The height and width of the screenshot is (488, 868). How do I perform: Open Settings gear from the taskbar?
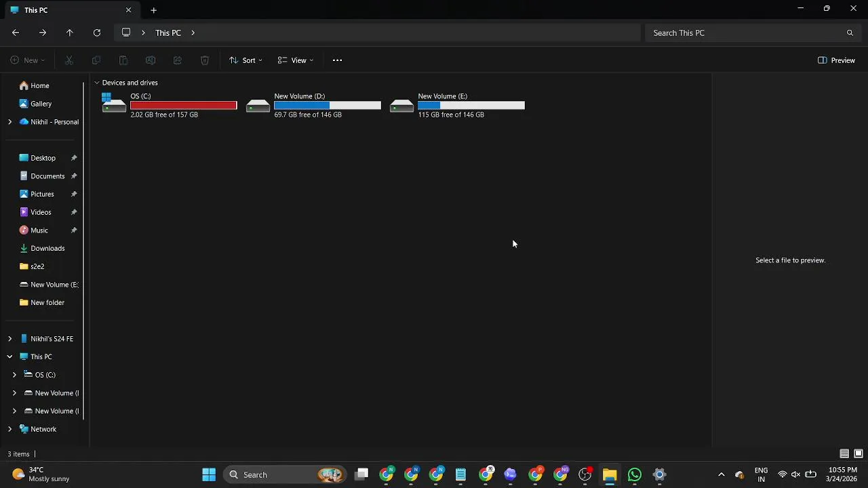pyautogui.click(x=659, y=475)
